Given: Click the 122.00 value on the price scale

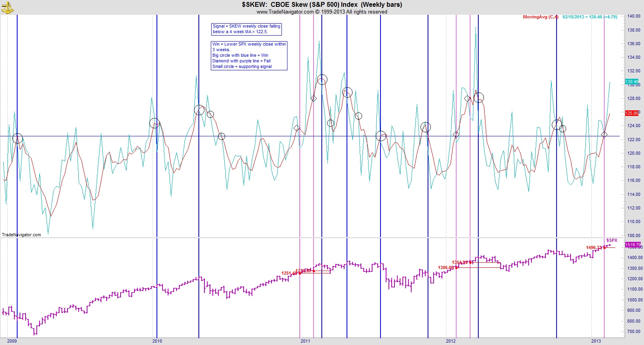Looking at the screenshot, I should pyautogui.click(x=634, y=140).
